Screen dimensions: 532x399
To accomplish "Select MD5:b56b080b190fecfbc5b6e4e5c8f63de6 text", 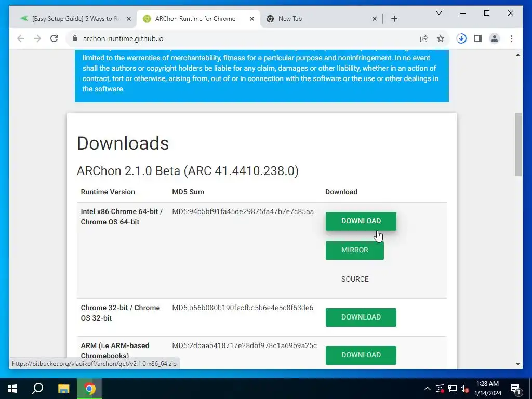I will [x=243, y=308].
